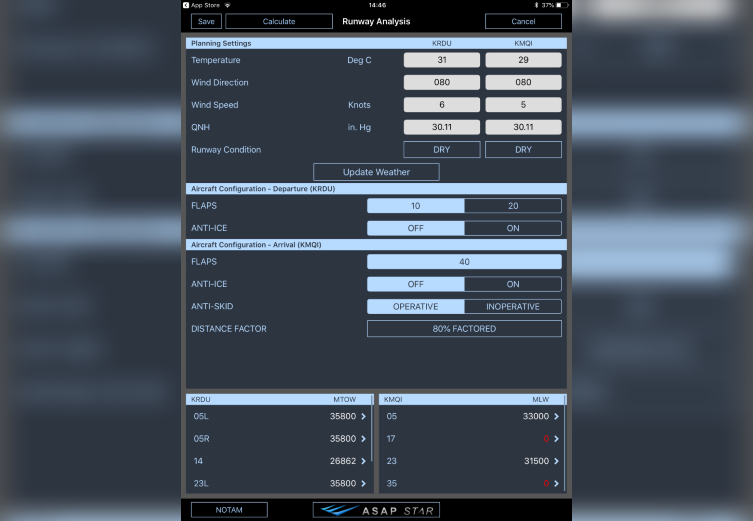
Task: Set departure anti-ice ON
Action: click(x=513, y=228)
